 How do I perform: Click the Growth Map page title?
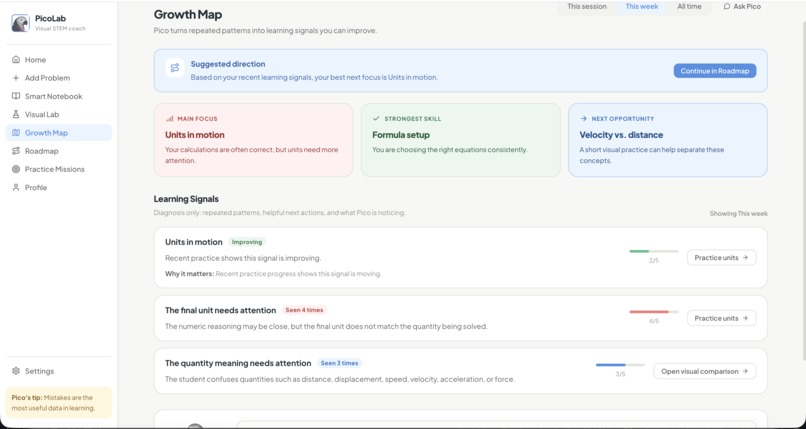[188, 14]
